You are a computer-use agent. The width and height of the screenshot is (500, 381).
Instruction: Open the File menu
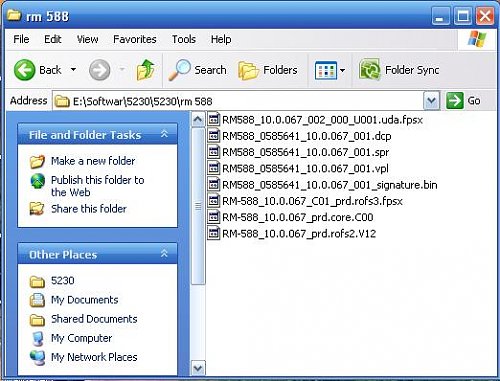[21, 39]
